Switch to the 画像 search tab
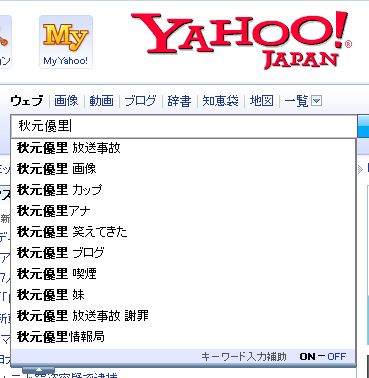Screen dimensions: 369x378 66,100
